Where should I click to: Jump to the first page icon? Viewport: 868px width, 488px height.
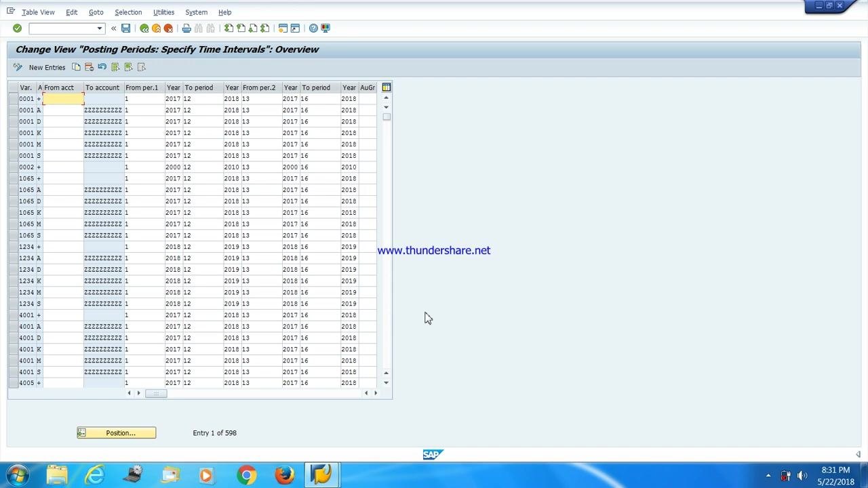coord(229,28)
